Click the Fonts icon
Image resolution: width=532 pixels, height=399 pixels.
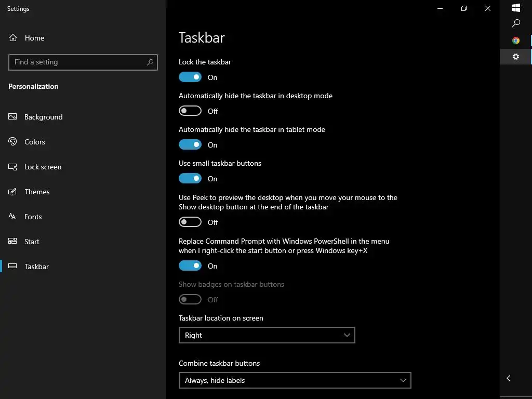point(13,217)
